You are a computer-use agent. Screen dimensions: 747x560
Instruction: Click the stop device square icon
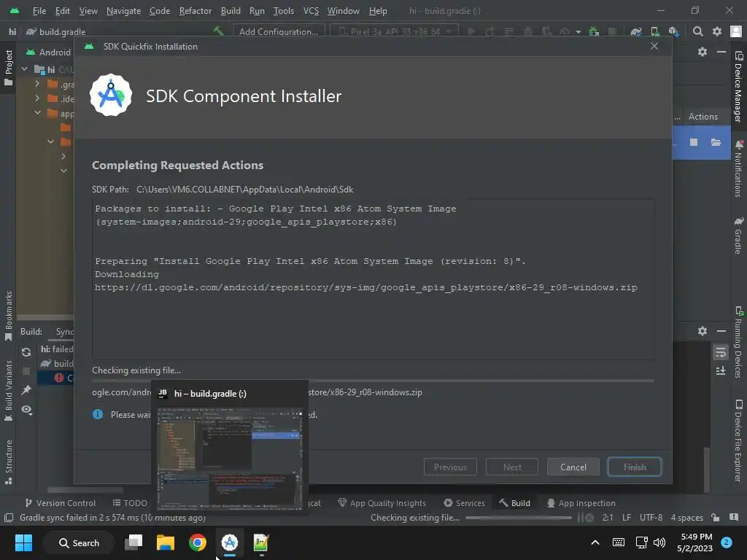pyautogui.click(x=694, y=142)
